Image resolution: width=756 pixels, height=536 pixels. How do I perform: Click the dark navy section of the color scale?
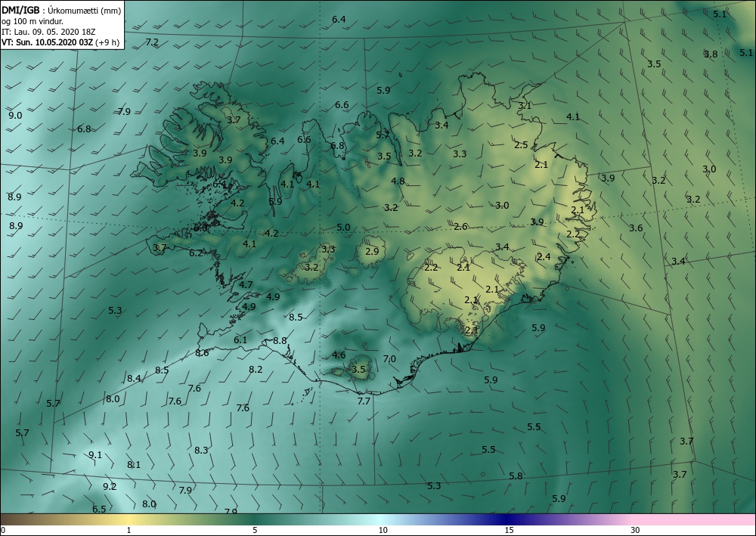click(x=507, y=519)
